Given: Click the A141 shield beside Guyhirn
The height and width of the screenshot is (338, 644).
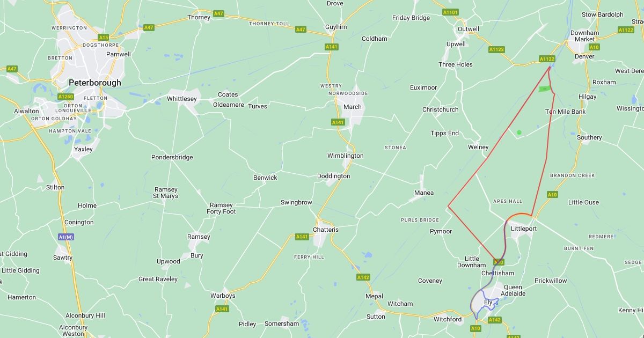Looking at the screenshot, I should [332, 47].
